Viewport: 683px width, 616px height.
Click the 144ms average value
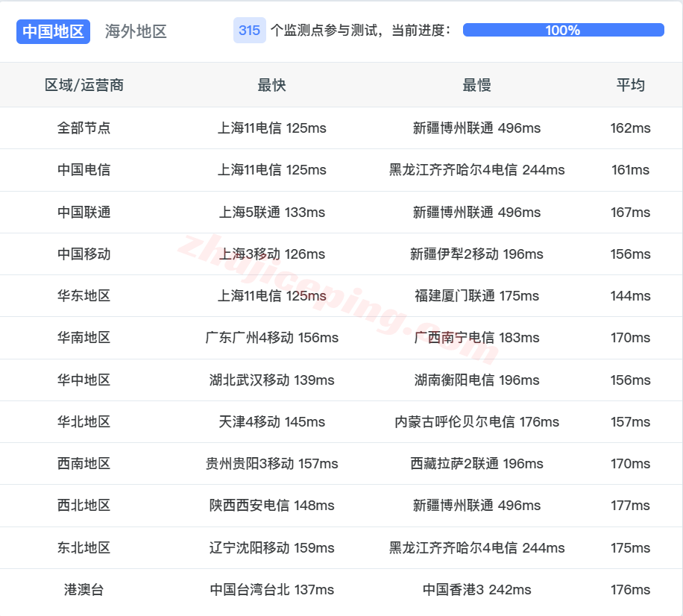pos(630,296)
